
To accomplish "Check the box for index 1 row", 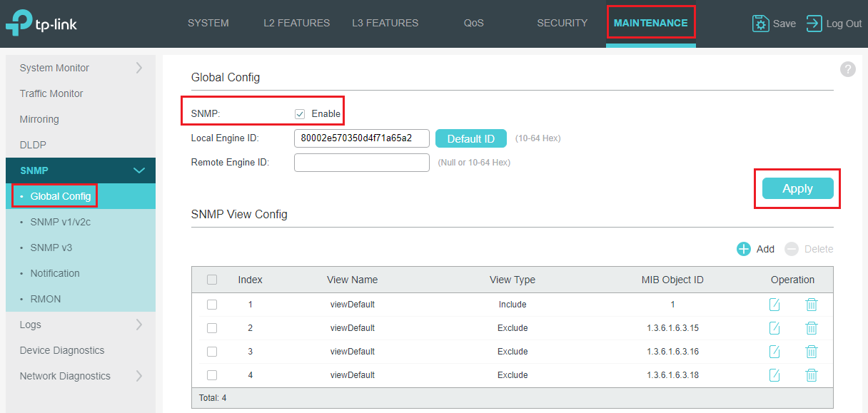I will coord(212,305).
